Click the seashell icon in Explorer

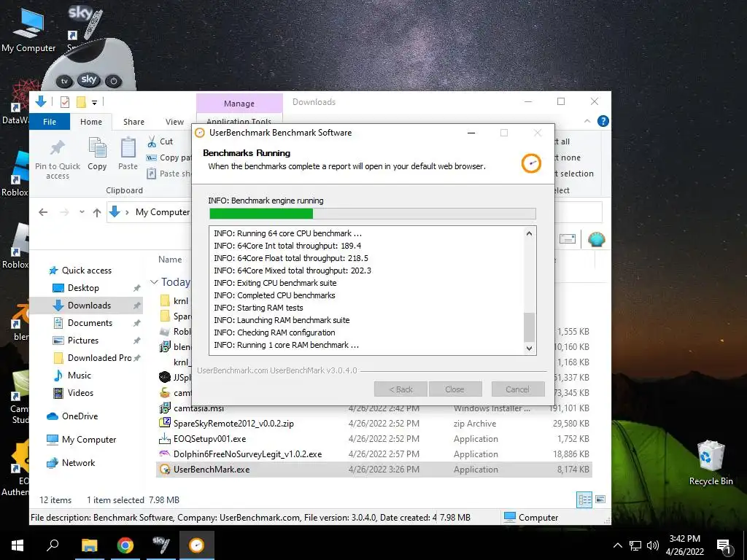(x=597, y=238)
